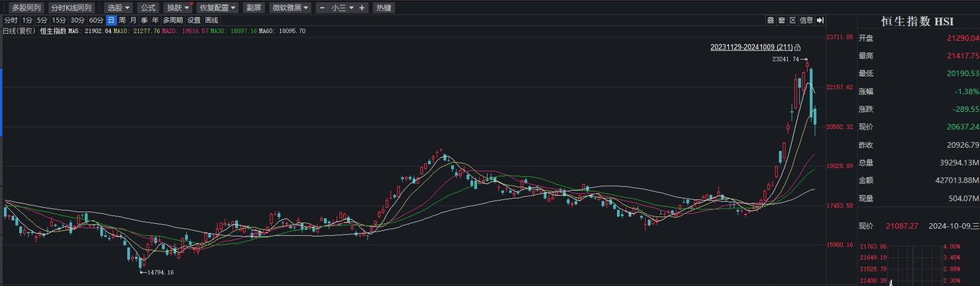This screenshot has height=286, width=980.
Task: Click the 现量 value 504.07M
Action: click(x=963, y=198)
